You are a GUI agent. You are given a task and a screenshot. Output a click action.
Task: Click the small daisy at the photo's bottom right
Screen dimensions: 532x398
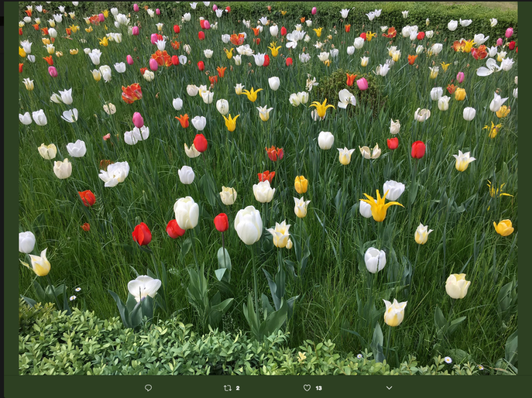448,360
